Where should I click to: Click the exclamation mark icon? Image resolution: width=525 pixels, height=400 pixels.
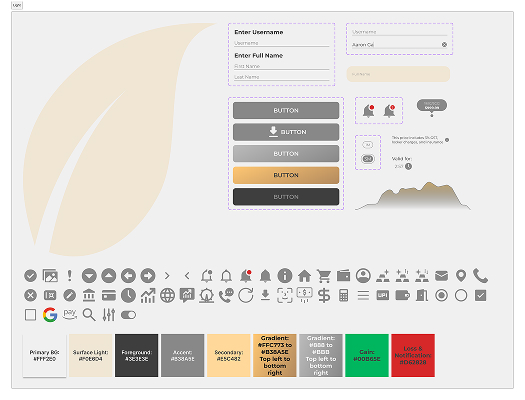tap(69, 276)
